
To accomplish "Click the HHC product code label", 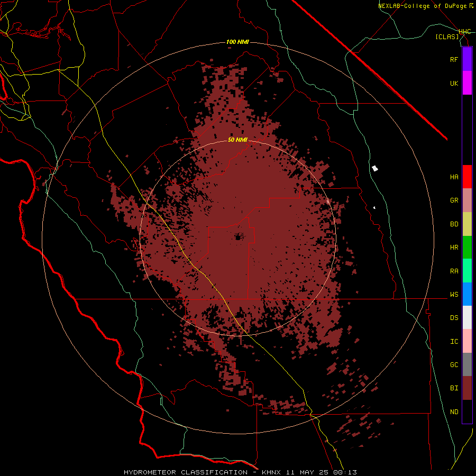I will [x=465, y=32].
